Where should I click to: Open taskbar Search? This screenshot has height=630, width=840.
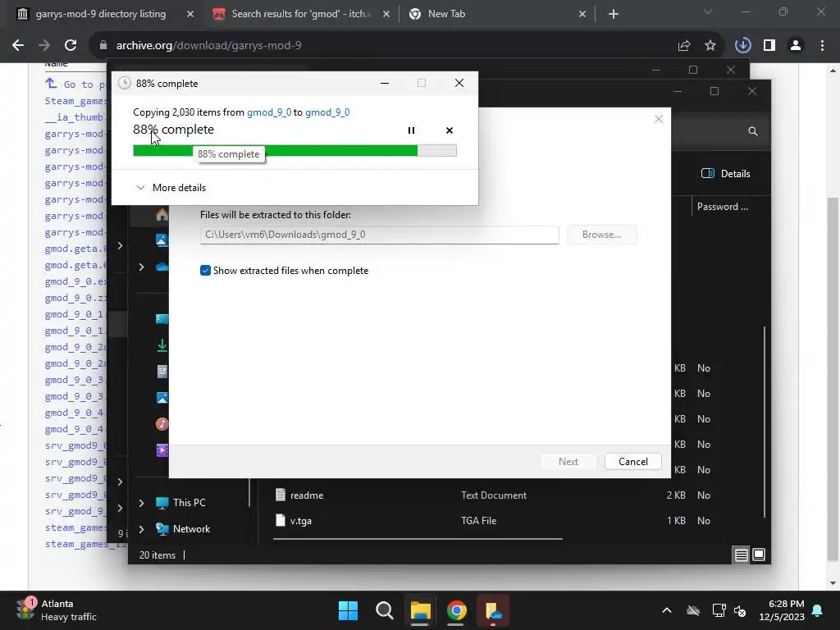click(x=384, y=610)
